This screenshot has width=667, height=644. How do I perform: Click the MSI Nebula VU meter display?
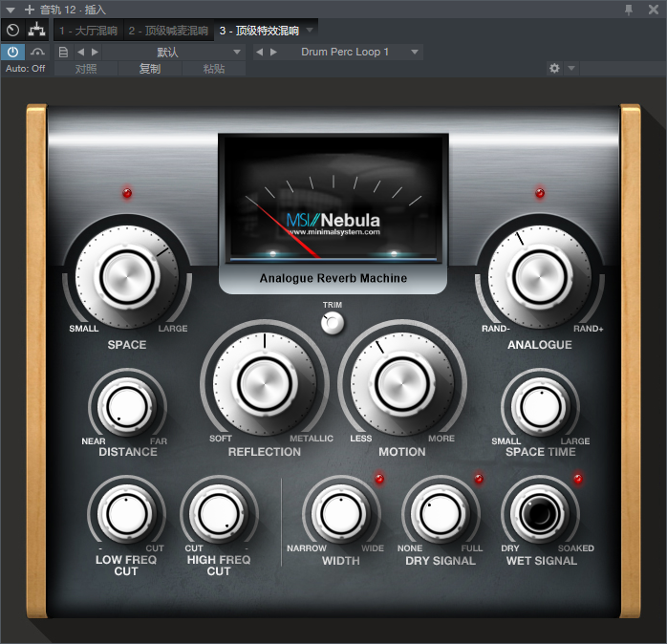pyautogui.click(x=333, y=199)
